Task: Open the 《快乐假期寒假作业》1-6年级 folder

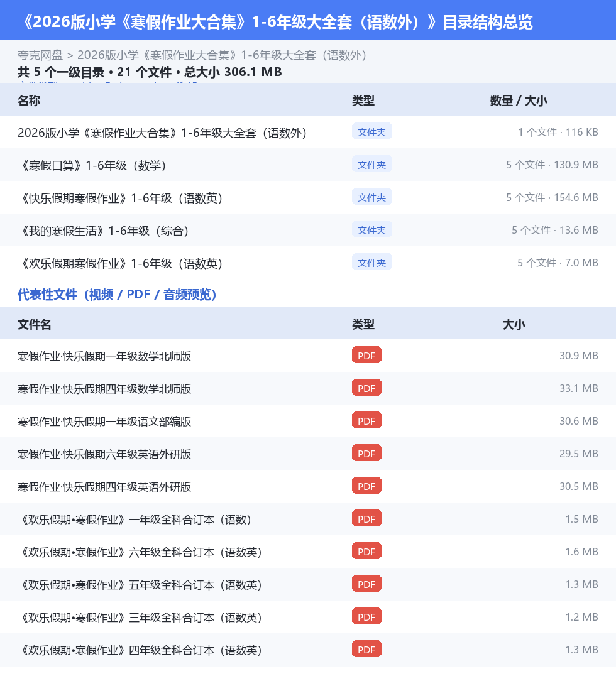Action: point(121,198)
